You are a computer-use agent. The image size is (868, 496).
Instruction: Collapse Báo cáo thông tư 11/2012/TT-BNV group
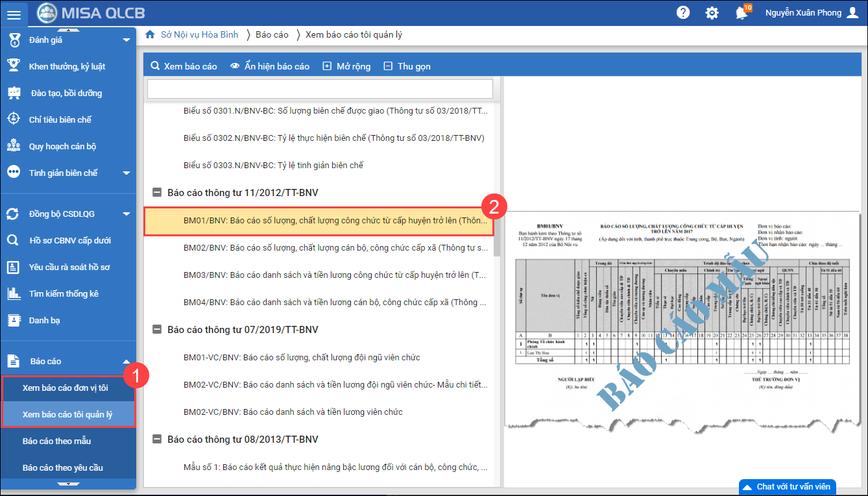click(x=156, y=193)
